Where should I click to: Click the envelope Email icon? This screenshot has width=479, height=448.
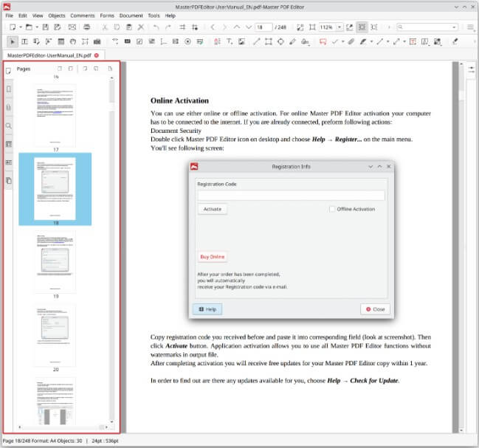pyautogui.click(x=72, y=27)
